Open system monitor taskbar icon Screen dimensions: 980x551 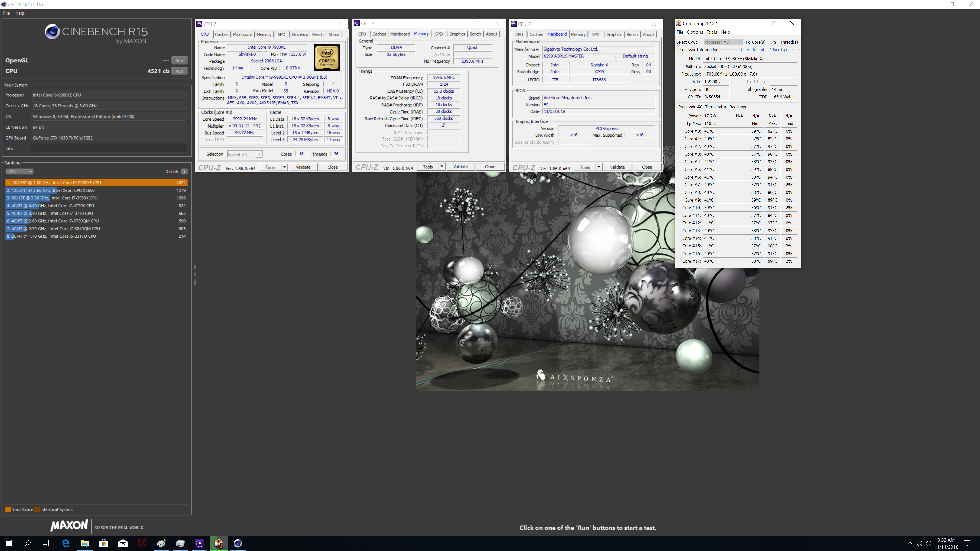pyautogui.click(x=180, y=543)
